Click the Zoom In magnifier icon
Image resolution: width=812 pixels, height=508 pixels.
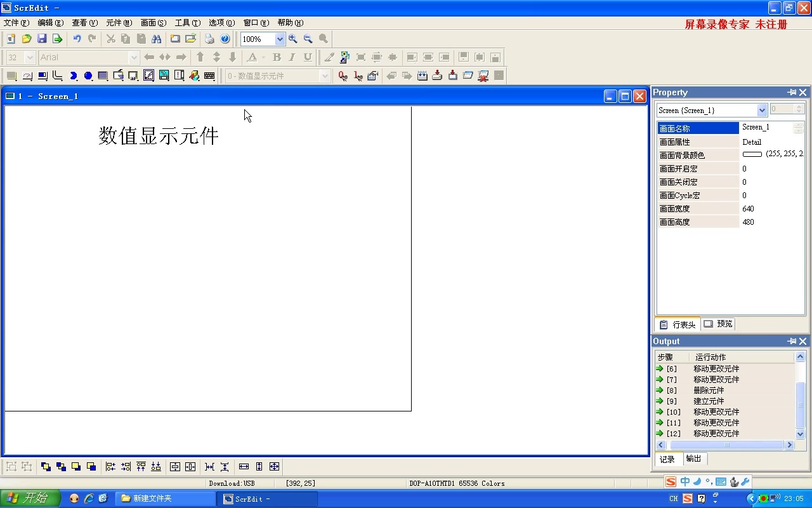[293, 39]
